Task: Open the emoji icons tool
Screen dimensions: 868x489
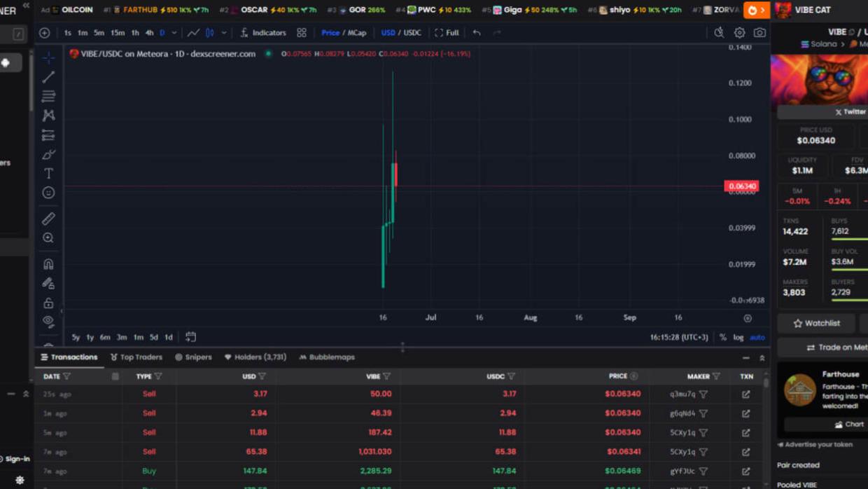Action: pos(48,193)
